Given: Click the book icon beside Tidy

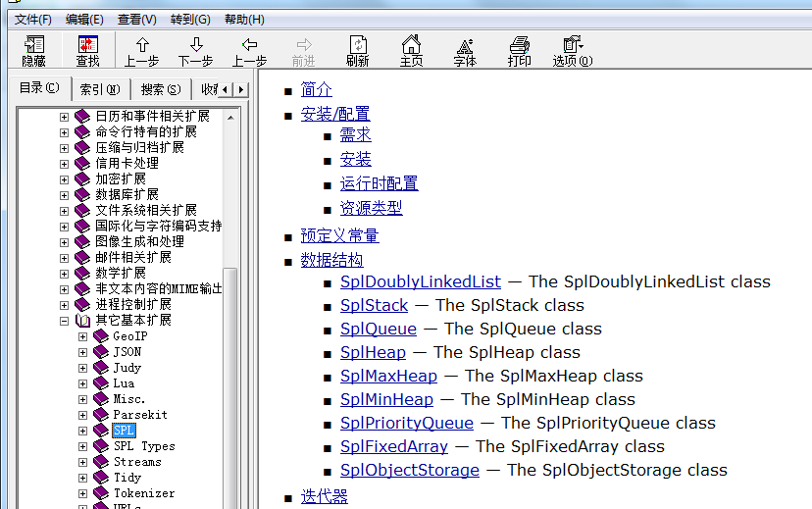Looking at the screenshot, I should pyautogui.click(x=101, y=478).
